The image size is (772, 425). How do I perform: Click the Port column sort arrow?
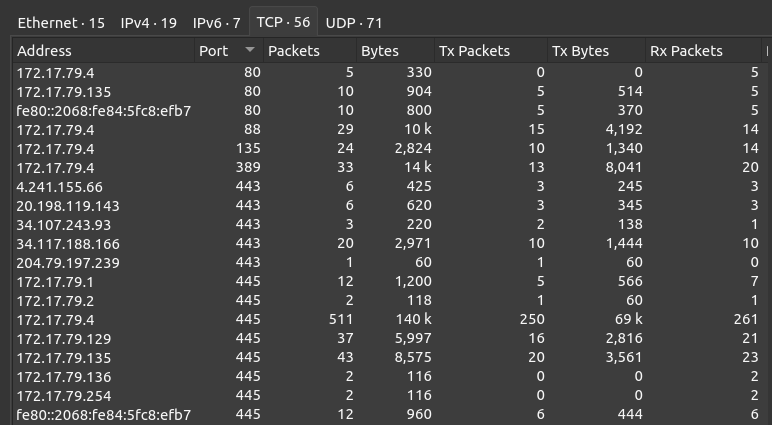coord(249,51)
